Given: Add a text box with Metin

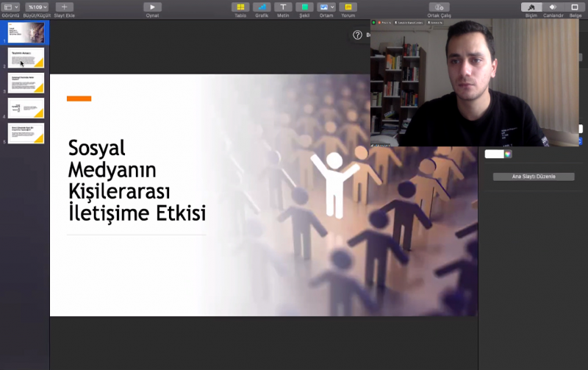Looking at the screenshot, I should pos(283,7).
